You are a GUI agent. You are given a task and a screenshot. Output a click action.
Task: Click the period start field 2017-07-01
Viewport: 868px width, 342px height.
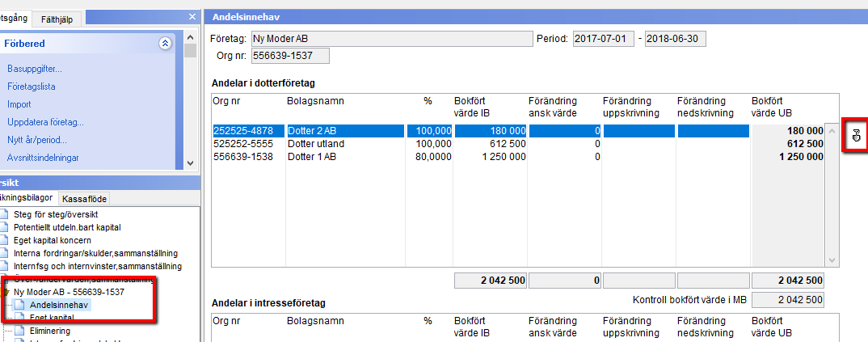click(604, 40)
